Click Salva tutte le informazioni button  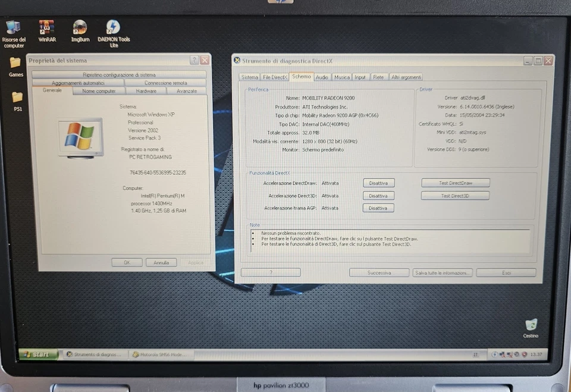(443, 272)
